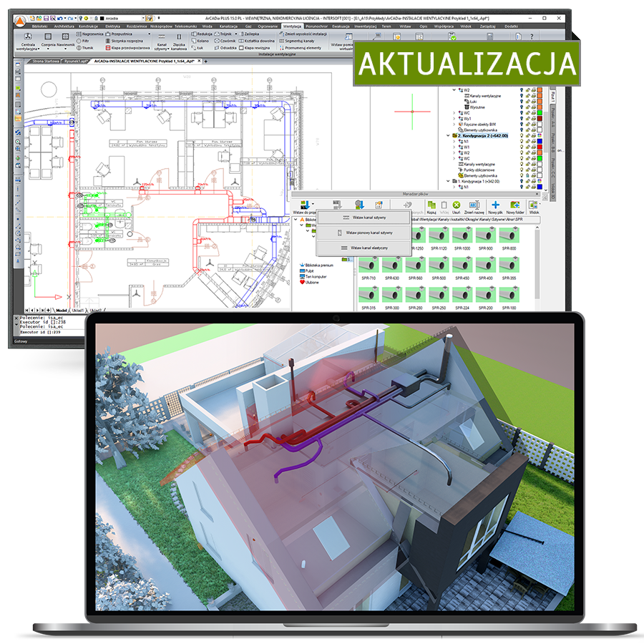Image resolution: width=644 pixels, height=644 pixels.
Task: Insert a Klapa przeciwpożarowa
Action: [128, 48]
